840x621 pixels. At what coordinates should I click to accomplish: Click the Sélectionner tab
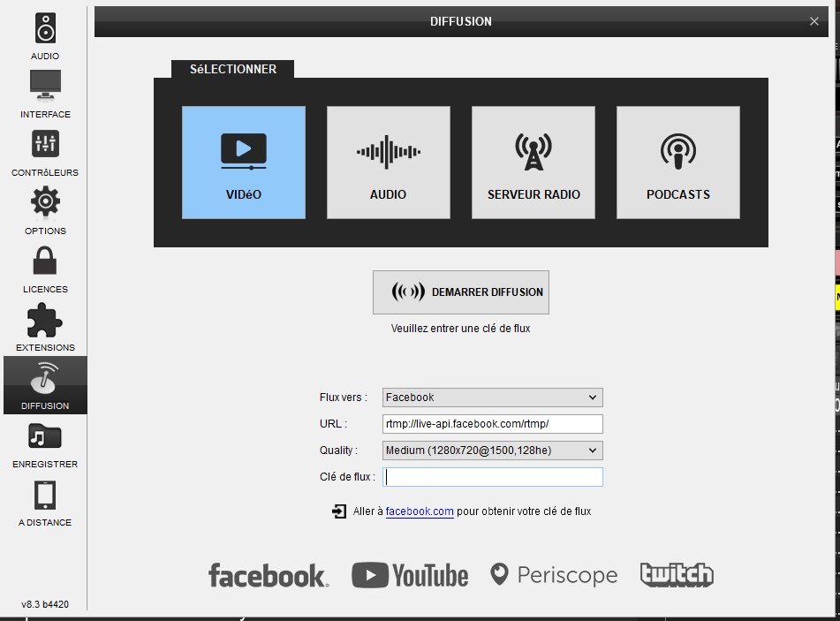233,69
